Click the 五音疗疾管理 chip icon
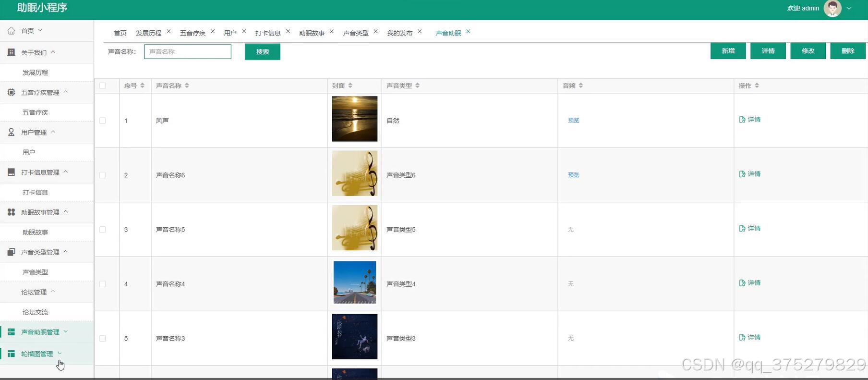This screenshot has height=380, width=868. pyautogui.click(x=11, y=92)
